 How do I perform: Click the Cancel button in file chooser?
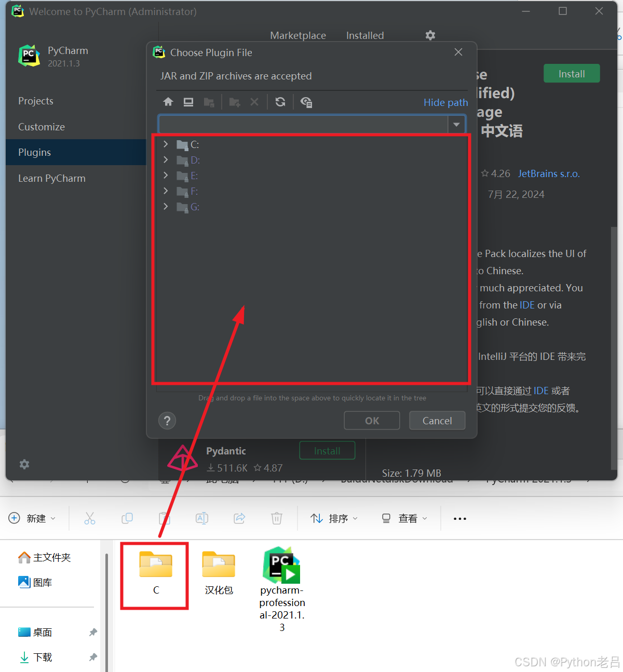click(x=437, y=421)
